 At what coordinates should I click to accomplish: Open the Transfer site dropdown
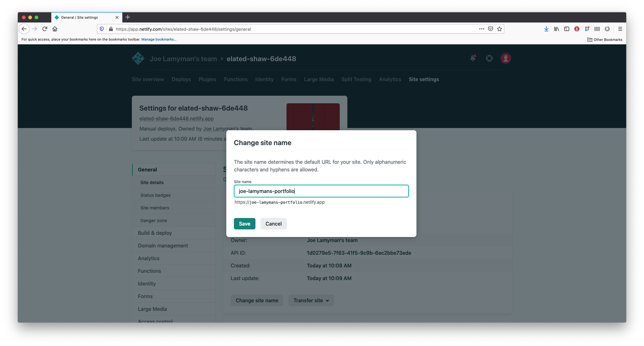310,300
